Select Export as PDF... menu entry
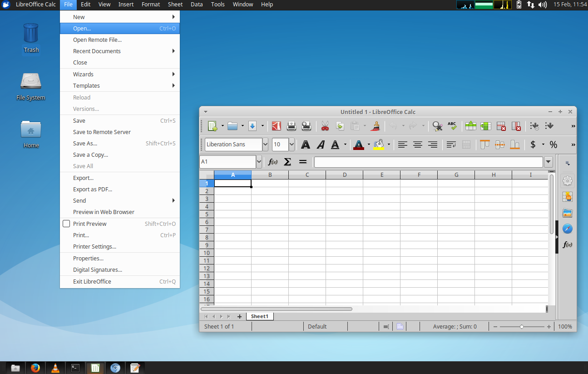 pos(120,189)
